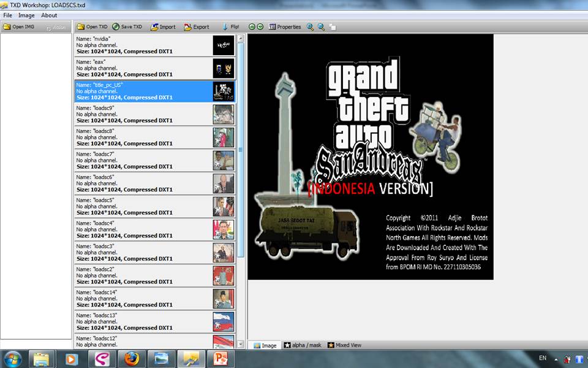Click the texture list scrollbar thumb
Image resolution: width=588 pixels, height=368 pixels.
point(241,150)
